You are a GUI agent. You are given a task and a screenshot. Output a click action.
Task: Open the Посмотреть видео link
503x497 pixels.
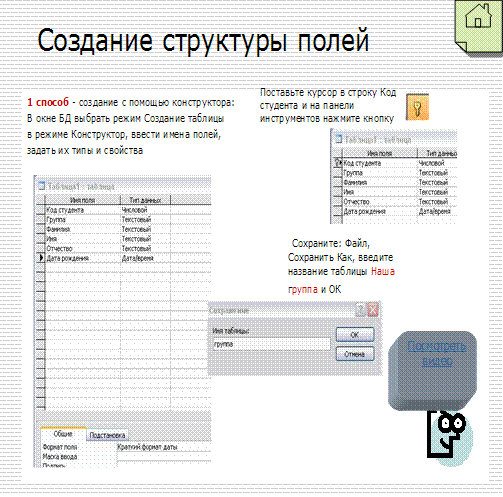click(437, 353)
